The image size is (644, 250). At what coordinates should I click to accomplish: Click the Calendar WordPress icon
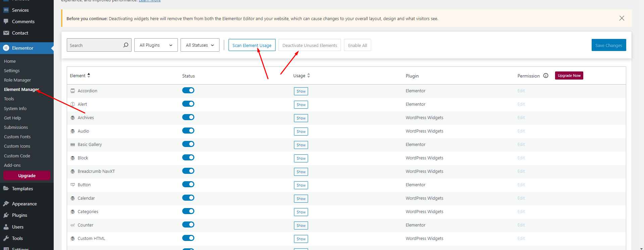[x=72, y=198]
